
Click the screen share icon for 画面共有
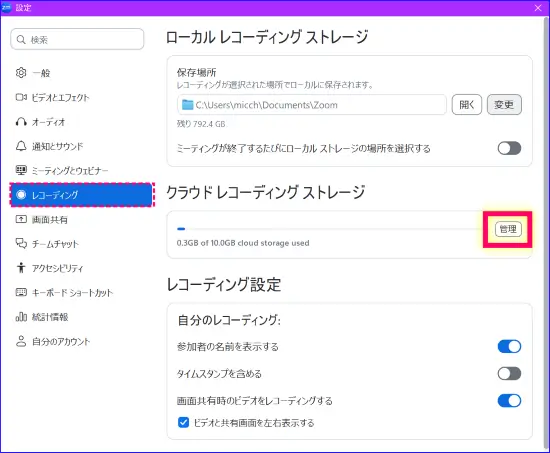pos(21,219)
